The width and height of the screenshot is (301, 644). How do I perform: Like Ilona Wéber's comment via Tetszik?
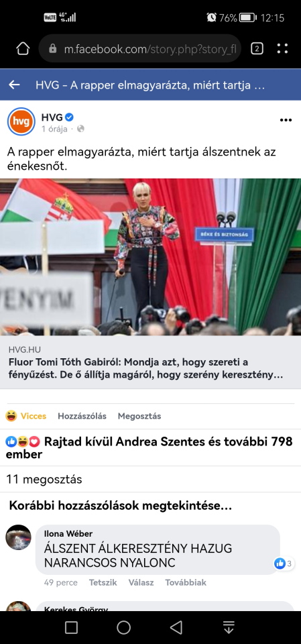[103, 582]
